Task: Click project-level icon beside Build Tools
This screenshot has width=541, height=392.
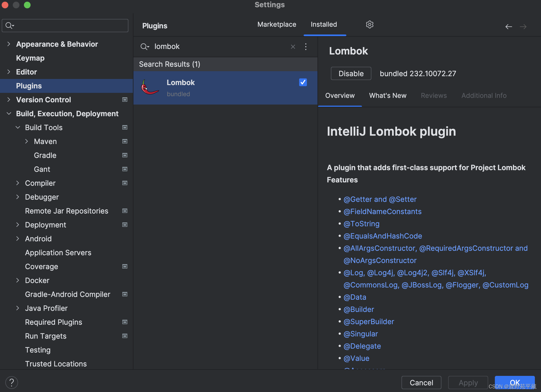Action: tap(125, 127)
